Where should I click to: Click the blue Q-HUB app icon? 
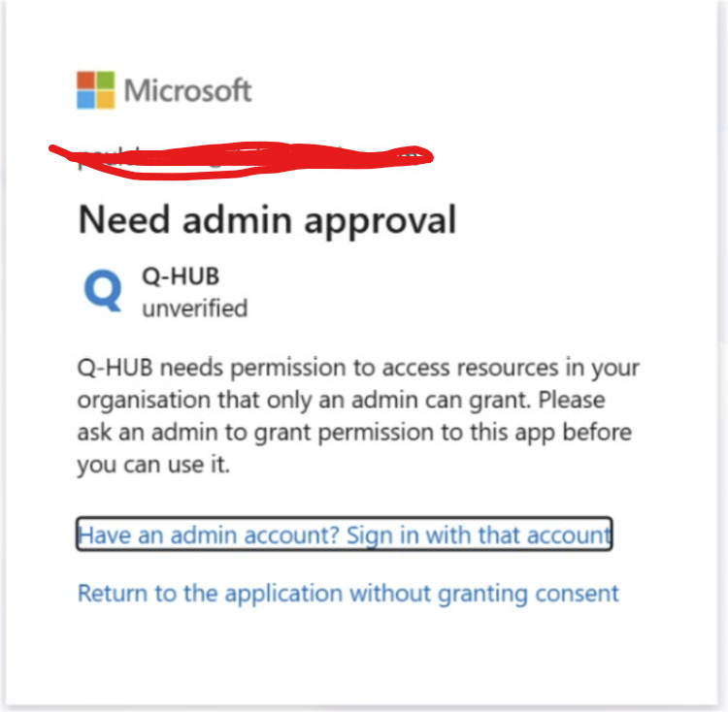pos(103,290)
